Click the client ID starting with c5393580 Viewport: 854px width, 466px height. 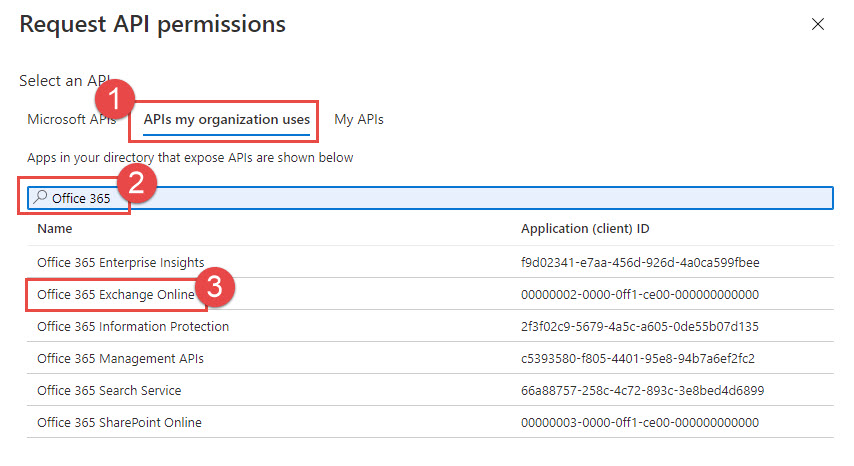(640, 358)
